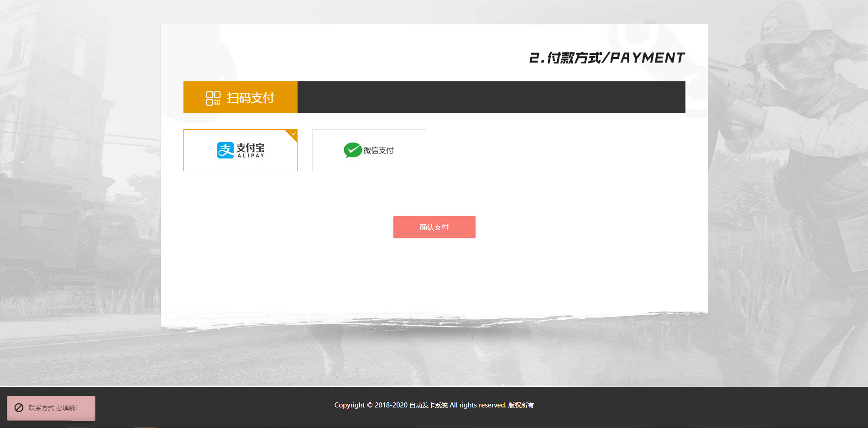Click the orange checkmark corner on Alipay card
The height and width of the screenshot is (428, 868).
293,134
